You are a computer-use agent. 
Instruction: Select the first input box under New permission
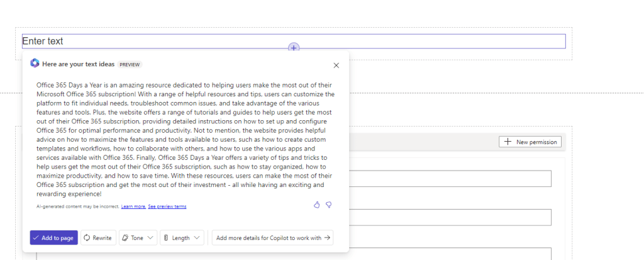[x=450, y=179]
